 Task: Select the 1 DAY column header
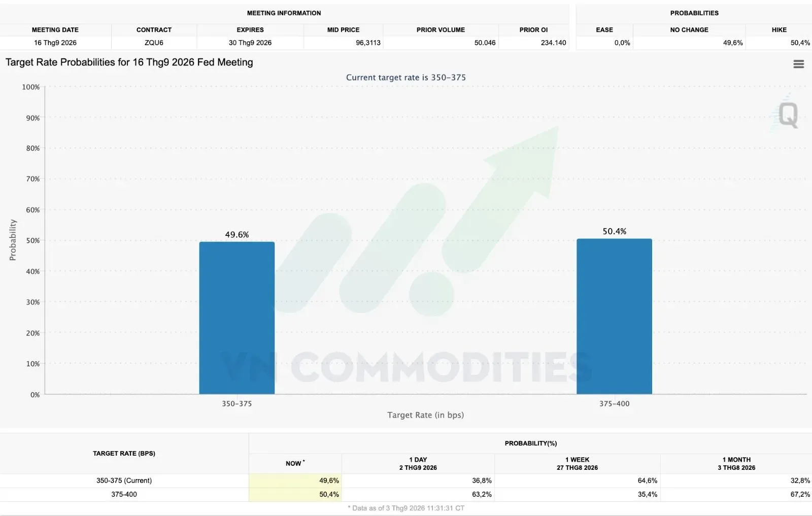[x=418, y=463]
